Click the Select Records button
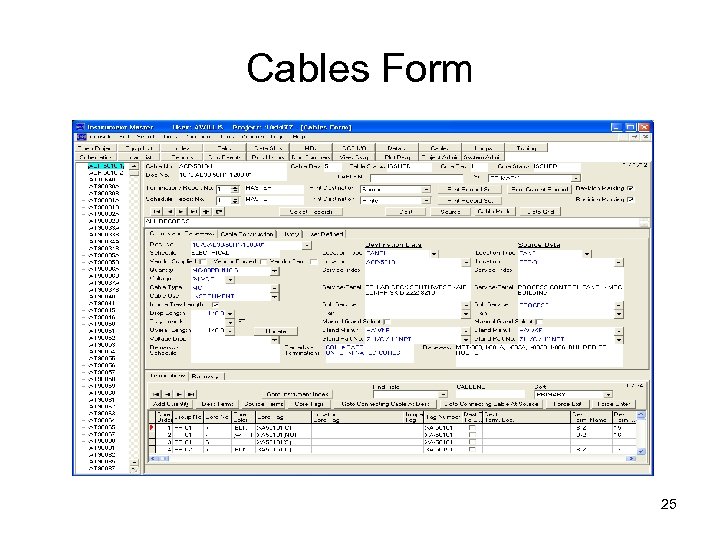Viewport: 720px width, 540px height. point(311,212)
